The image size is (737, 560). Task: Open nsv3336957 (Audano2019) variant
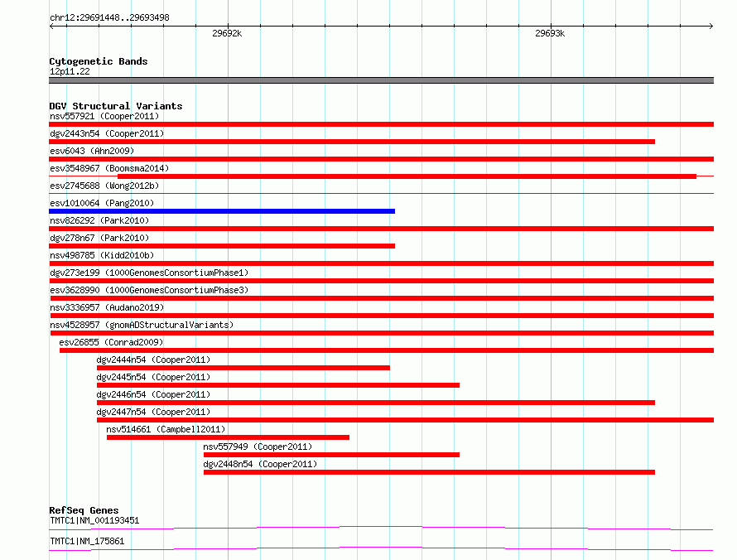[x=107, y=307]
